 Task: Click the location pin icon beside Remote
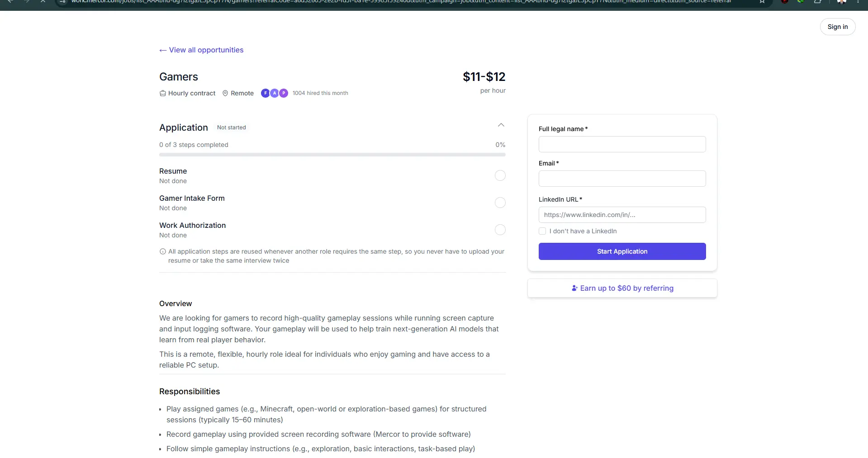225,93
